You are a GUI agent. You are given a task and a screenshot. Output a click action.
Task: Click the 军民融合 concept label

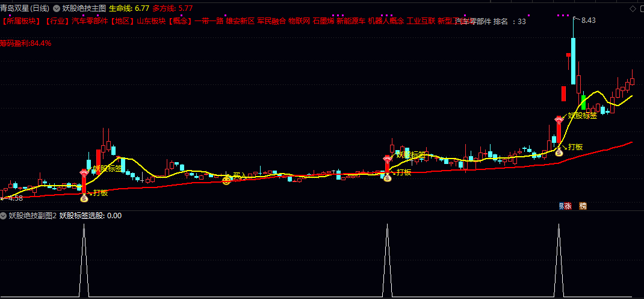[x=271, y=21]
